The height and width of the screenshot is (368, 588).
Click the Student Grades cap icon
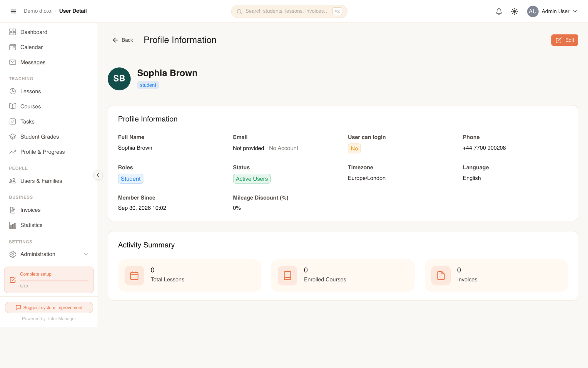[x=13, y=137]
